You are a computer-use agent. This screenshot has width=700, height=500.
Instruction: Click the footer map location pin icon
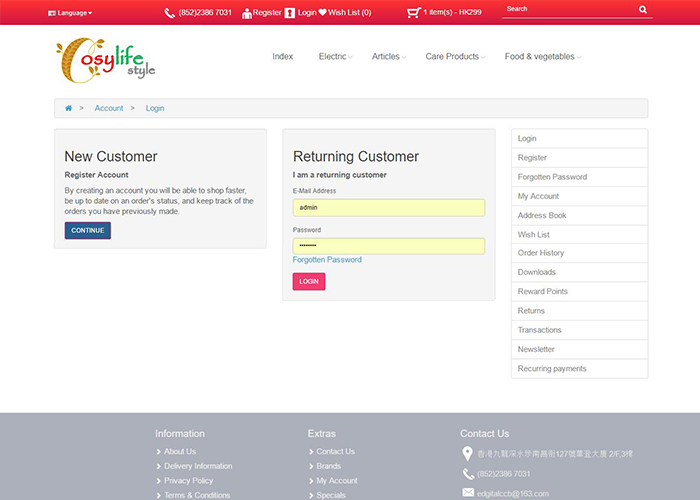tap(467, 454)
